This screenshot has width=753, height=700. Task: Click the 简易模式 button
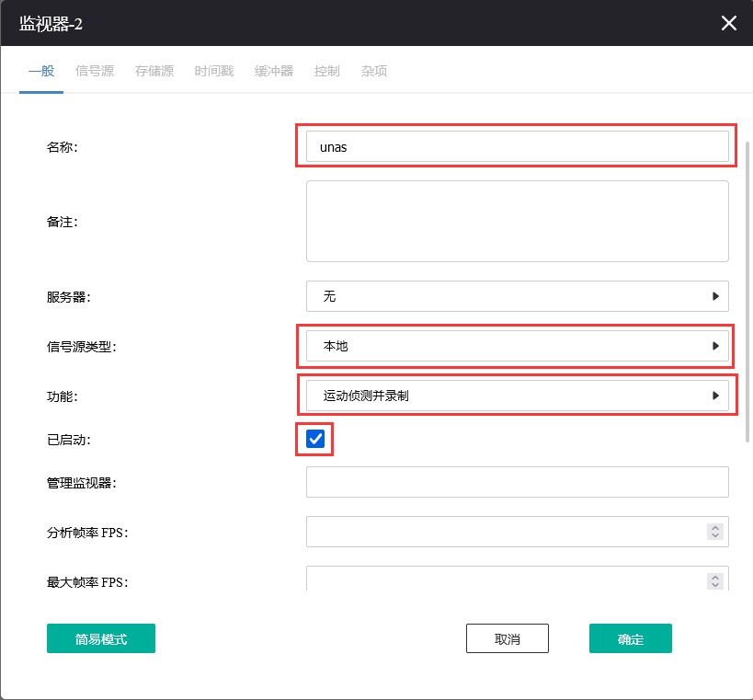(101, 638)
